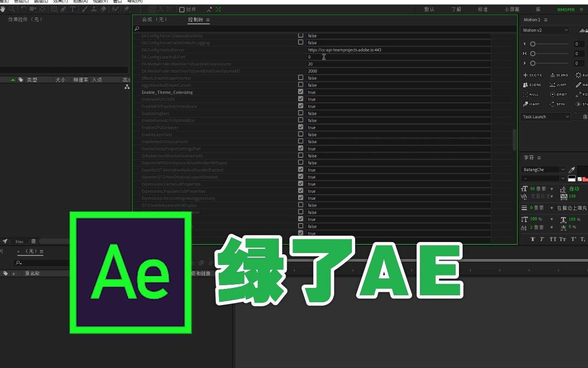The image size is (588, 368).
Task: Open font size 50 像素 dropdown arrow
Action: coord(552,189)
